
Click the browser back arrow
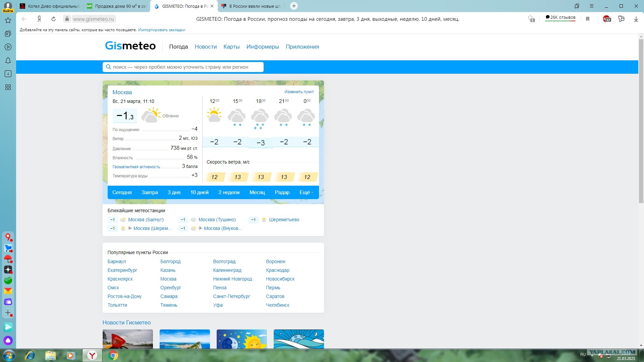[24, 19]
